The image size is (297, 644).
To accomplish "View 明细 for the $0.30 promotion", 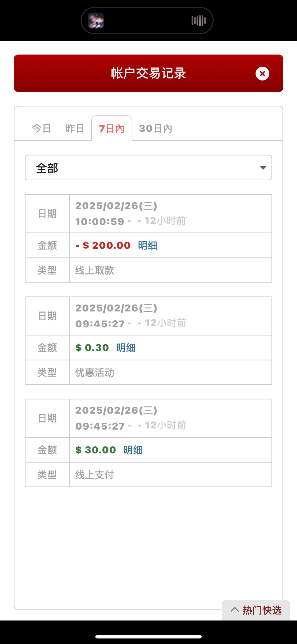I will tap(126, 348).
